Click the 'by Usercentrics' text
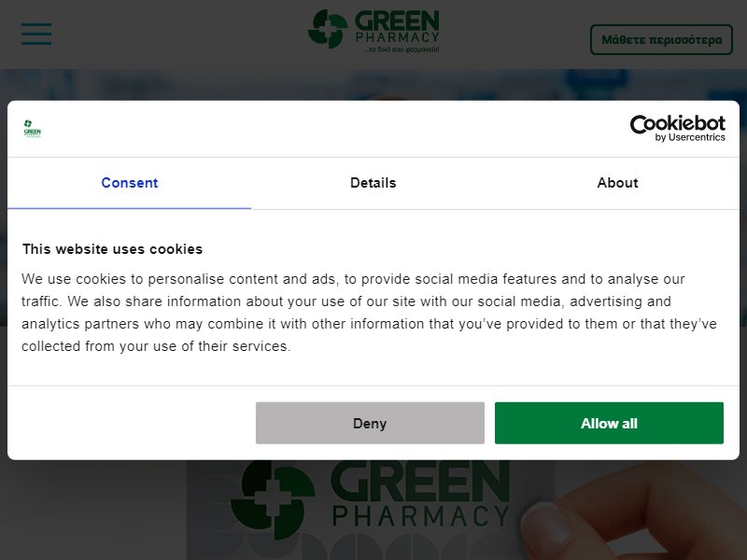This screenshot has height=560, width=747. pyautogui.click(x=690, y=137)
